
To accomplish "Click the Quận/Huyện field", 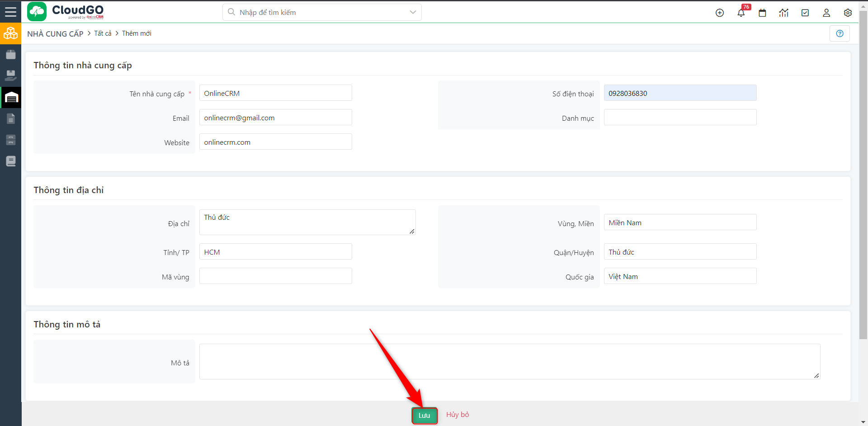I will 680,252.
